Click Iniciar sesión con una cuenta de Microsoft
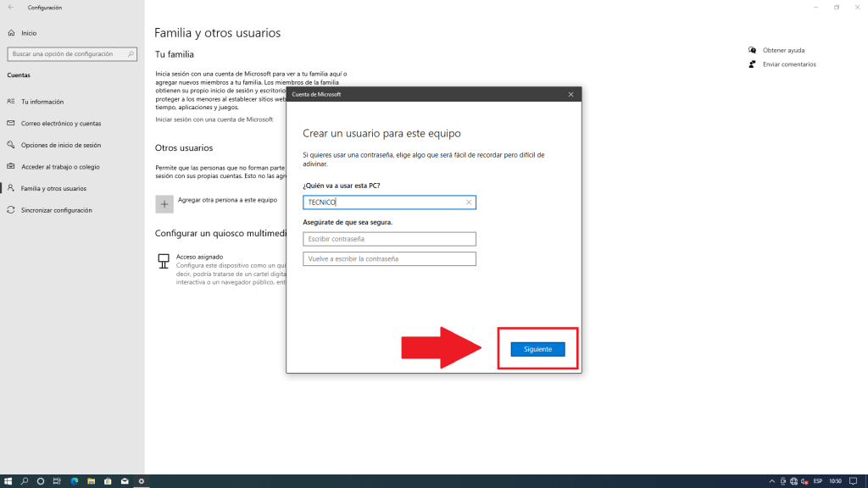The width and height of the screenshot is (868, 488). pyautogui.click(x=214, y=119)
